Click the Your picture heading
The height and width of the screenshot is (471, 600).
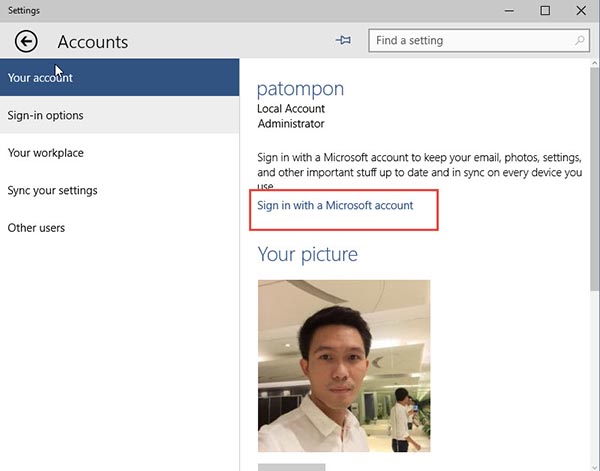(308, 254)
